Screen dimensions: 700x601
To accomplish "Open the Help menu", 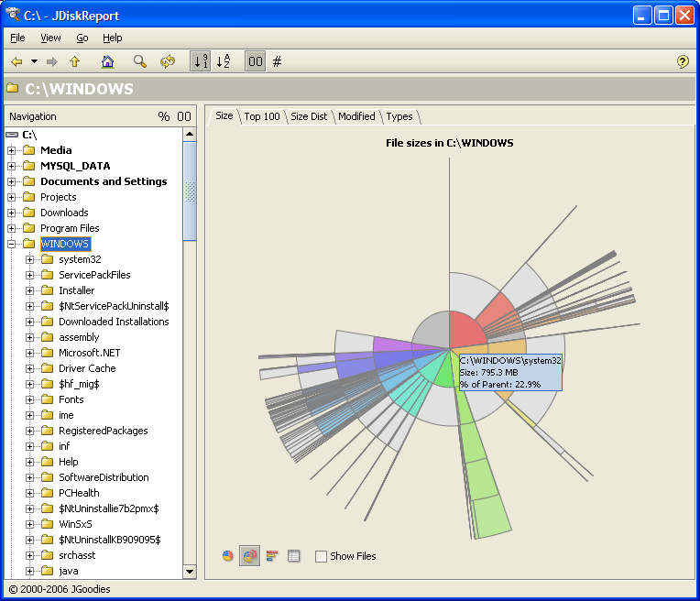I will click(112, 38).
